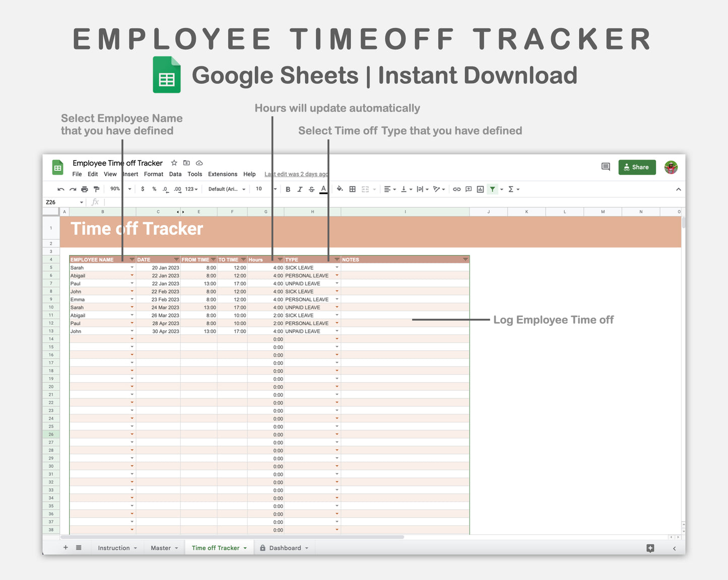The width and height of the screenshot is (728, 580).
Task: Switch to the Dashboard tab
Action: (284, 548)
